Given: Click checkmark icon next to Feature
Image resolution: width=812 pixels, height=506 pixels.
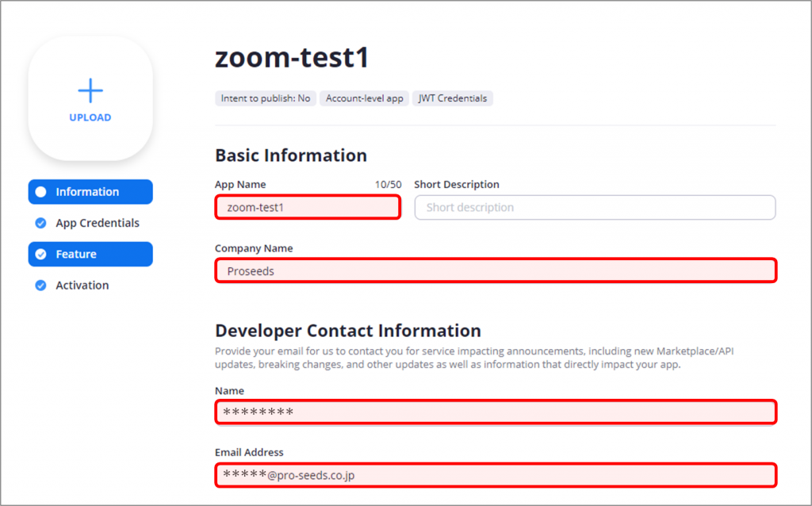Looking at the screenshot, I should pos(41,255).
